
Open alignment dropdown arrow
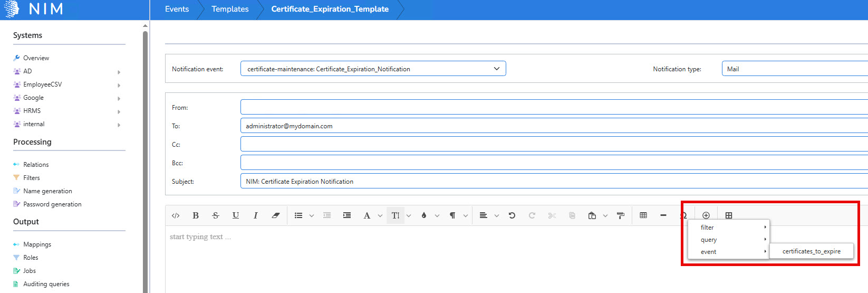(497, 215)
